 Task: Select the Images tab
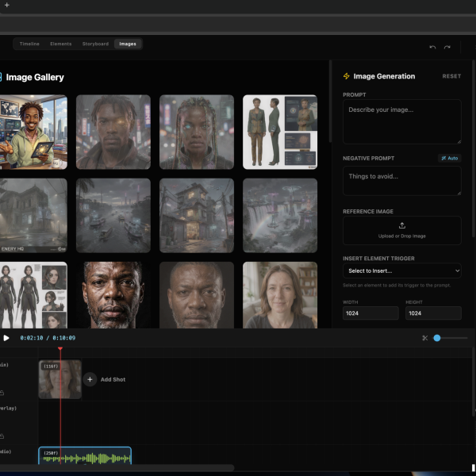click(128, 44)
